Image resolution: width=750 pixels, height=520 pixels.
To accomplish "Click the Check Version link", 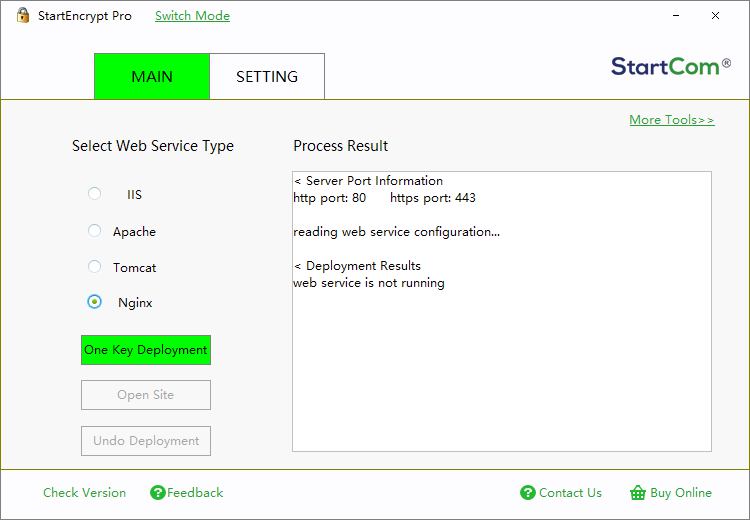I will [x=84, y=492].
